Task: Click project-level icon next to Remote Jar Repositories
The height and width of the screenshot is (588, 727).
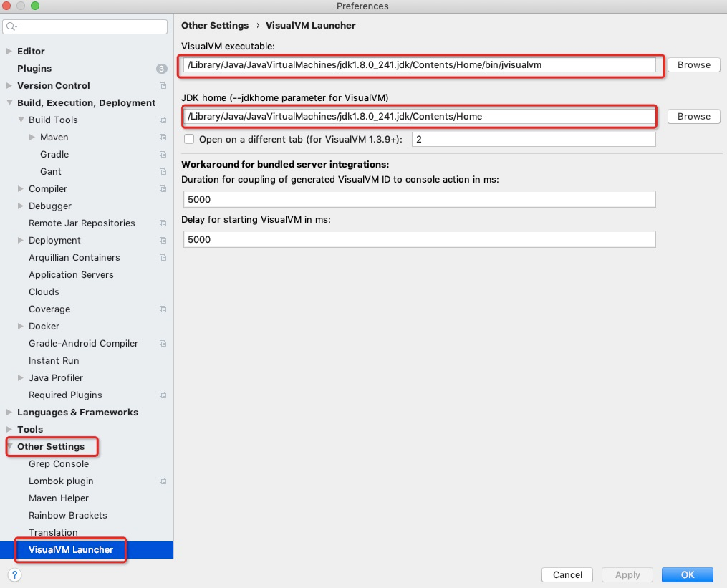Action: point(163,223)
